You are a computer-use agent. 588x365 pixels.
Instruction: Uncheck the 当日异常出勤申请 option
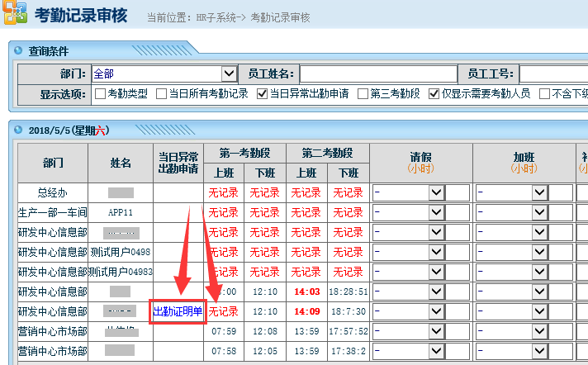pos(263,93)
